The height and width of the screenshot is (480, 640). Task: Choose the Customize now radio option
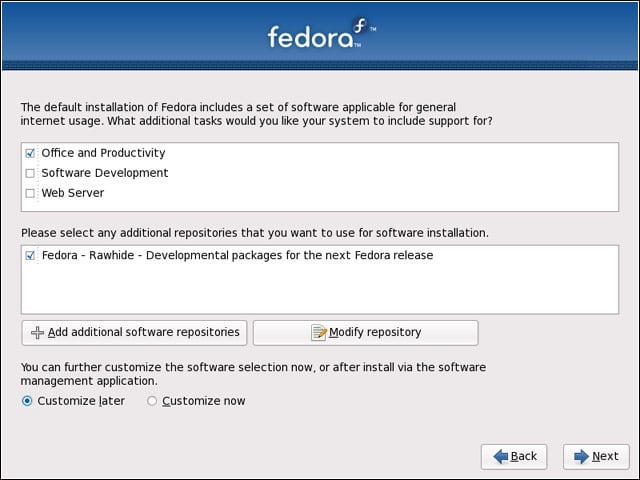point(152,401)
